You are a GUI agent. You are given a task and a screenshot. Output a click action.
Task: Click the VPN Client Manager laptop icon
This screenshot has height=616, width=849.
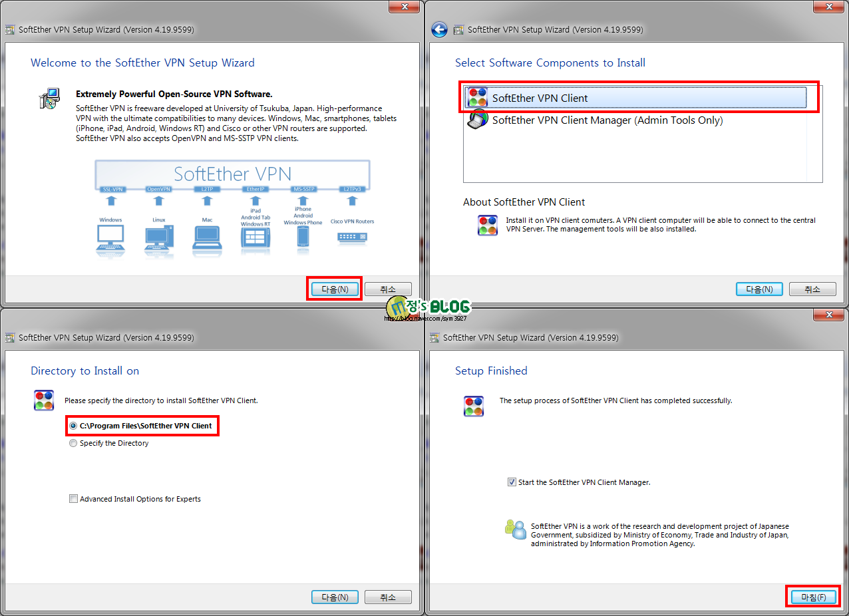pyautogui.click(x=478, y=120)
